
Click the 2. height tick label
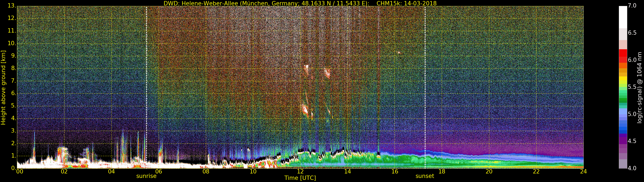[x=14, y=143]
